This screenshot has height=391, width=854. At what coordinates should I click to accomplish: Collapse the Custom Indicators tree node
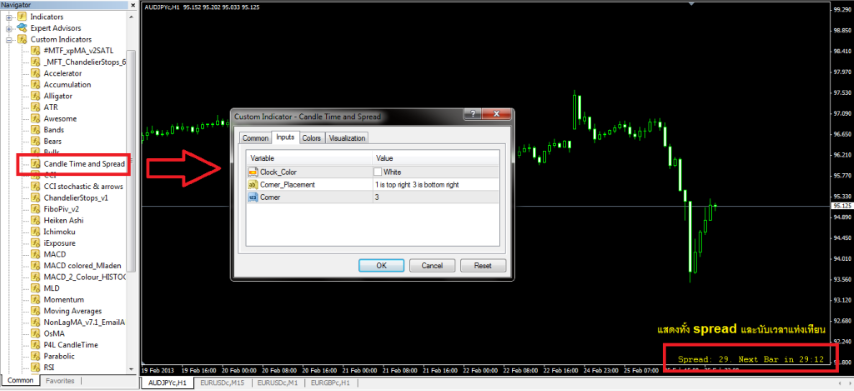click(9, 40)
